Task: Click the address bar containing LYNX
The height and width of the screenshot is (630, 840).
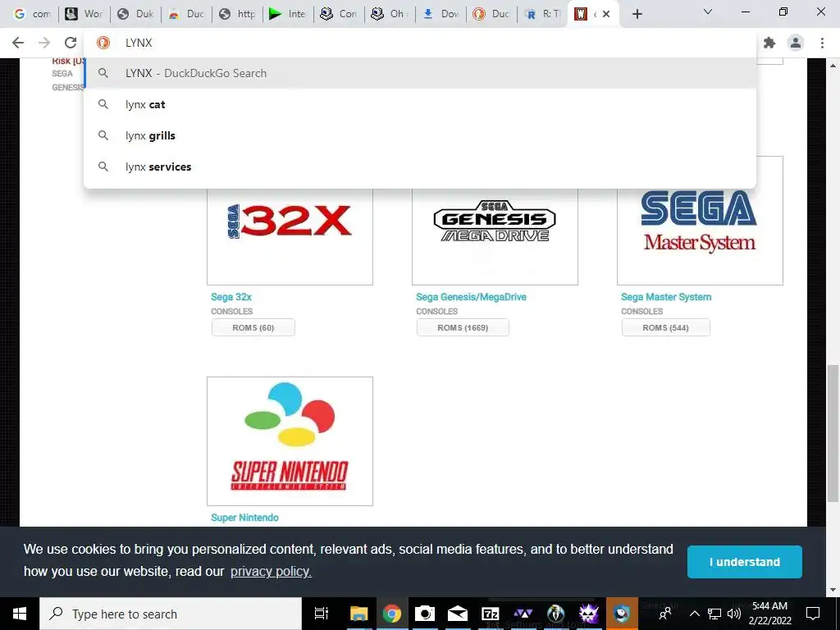Action: click(x=420, y=43)
